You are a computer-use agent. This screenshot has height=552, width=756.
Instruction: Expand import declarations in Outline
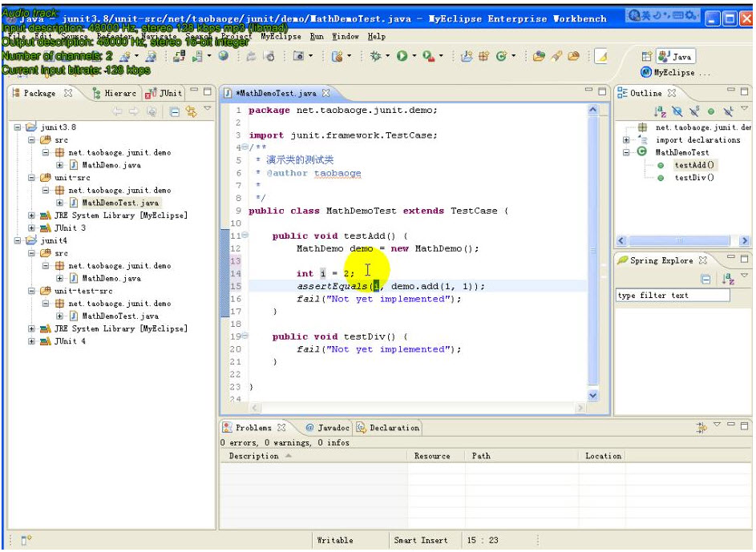pyautogui.click(x=627, y=140)
